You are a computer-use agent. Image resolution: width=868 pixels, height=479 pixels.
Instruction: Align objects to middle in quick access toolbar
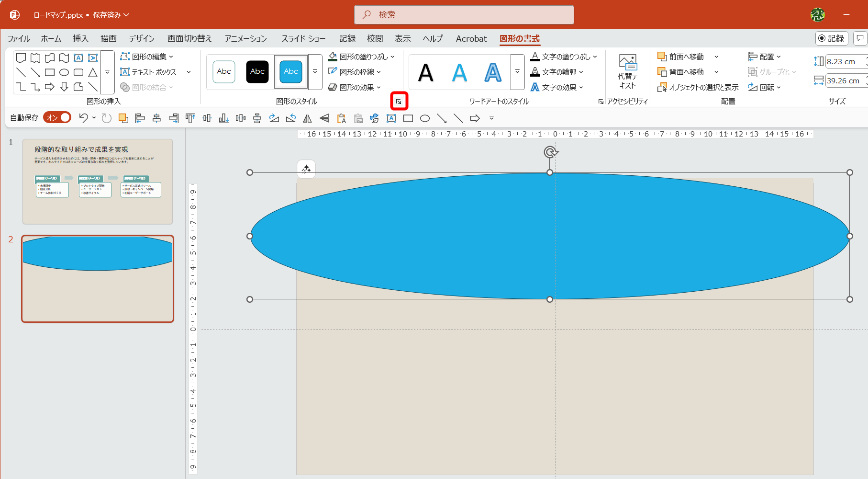click(207, 118)
